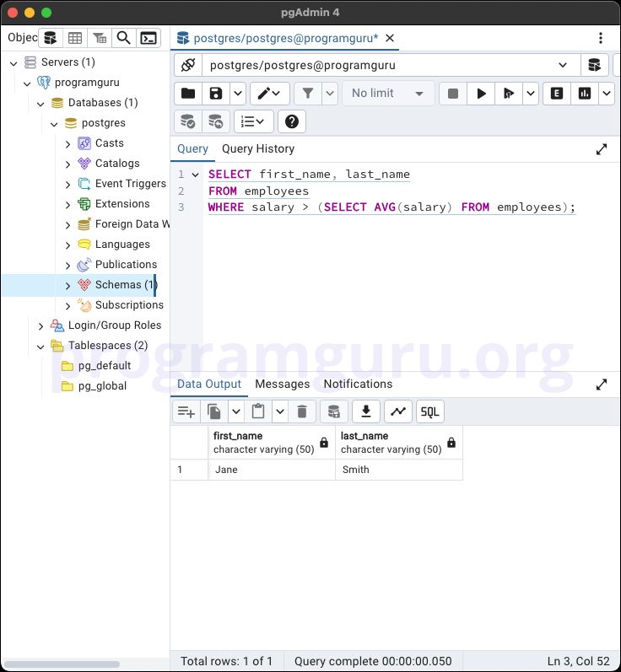Viewport: 621px width, 672px height.
Task: Open Help question mark icon
Action: pyautogui.click(x=292, y=121)
